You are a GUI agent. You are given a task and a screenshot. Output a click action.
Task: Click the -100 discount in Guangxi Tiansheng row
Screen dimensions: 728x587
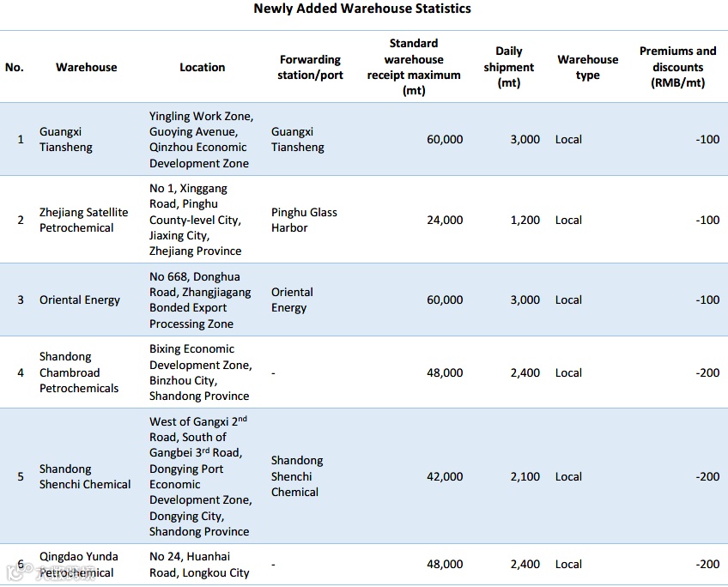click(x=707, y=139)
